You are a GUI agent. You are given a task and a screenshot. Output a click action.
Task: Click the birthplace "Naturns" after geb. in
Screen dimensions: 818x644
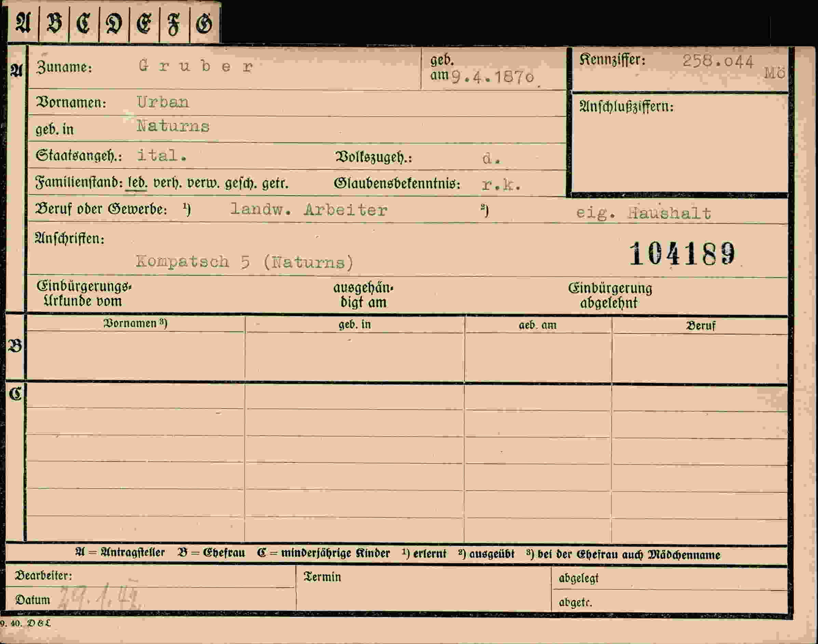[x=173, y=126]
